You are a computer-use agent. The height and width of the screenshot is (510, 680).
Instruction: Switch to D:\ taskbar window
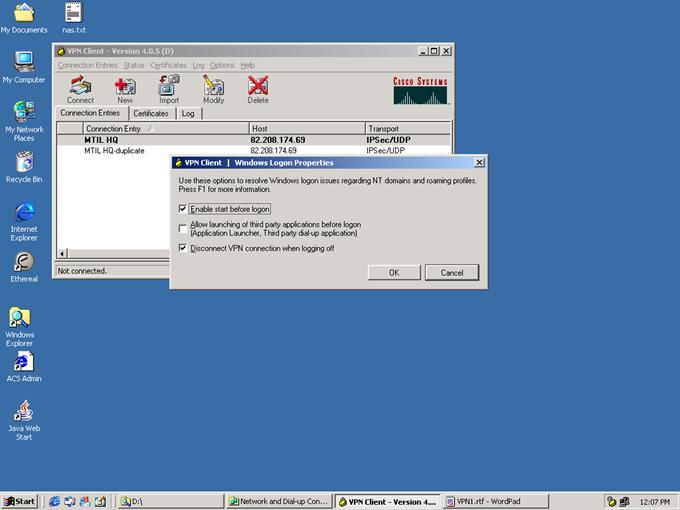coord(170,501)
